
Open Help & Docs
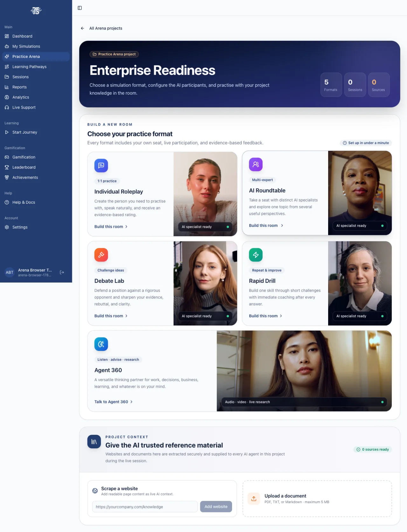pos(36,202)
